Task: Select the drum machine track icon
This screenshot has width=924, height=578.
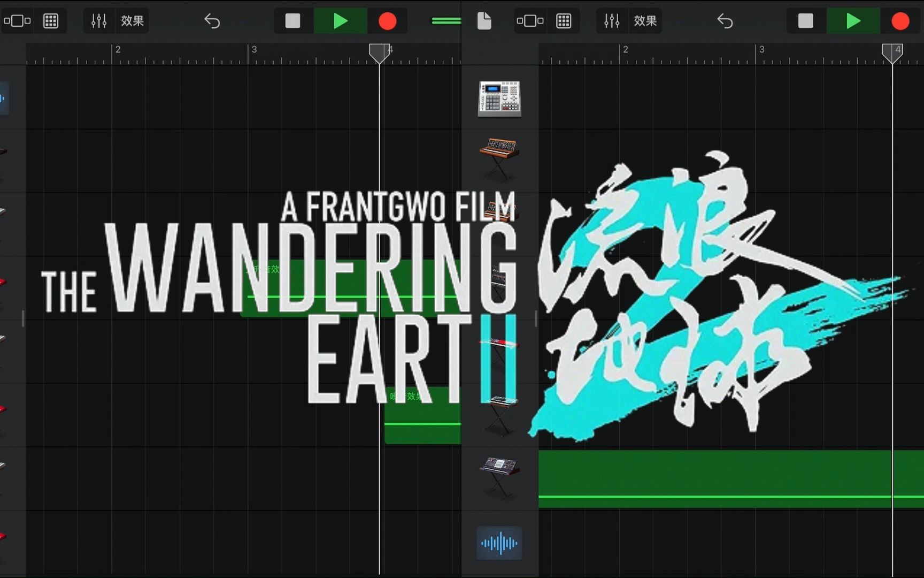Action: click(x=499, y=98)
